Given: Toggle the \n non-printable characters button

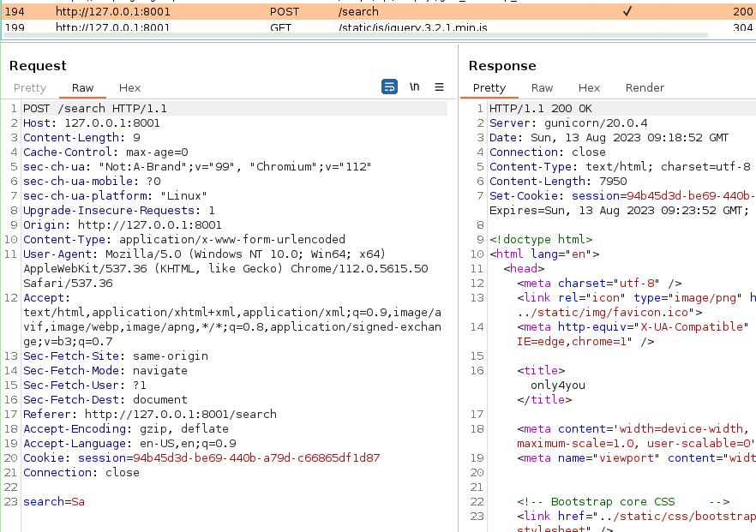Looking at the screenshot, I should point(415,87).
